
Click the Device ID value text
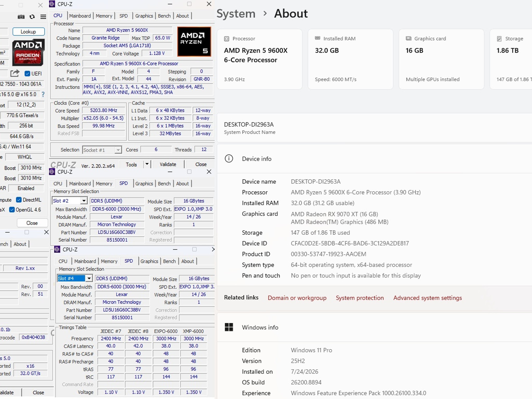350,243
